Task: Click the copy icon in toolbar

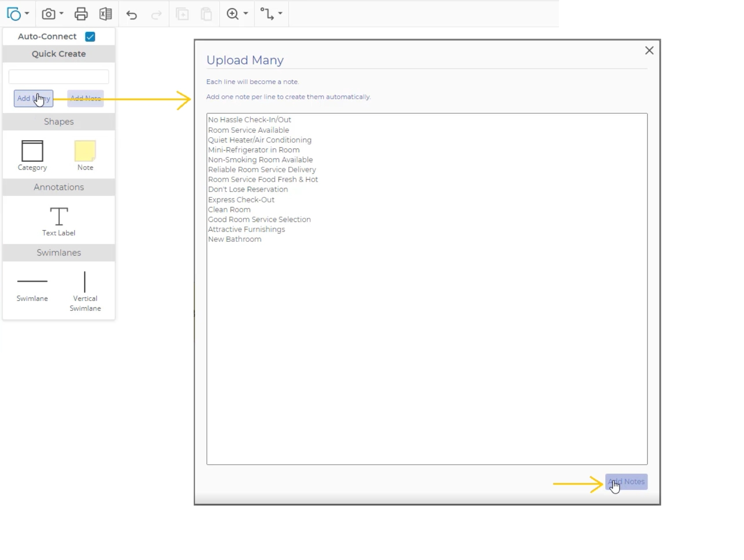Action: point(182,14)
